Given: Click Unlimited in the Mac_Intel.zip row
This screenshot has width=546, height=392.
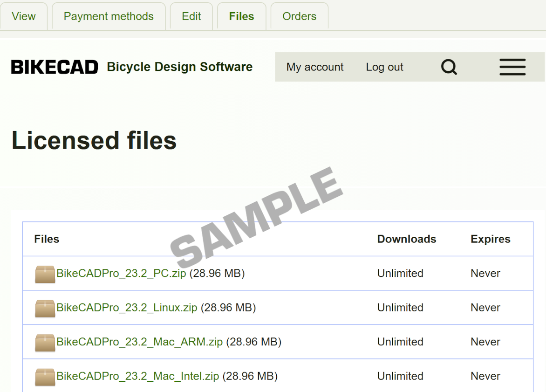Looking at the screenshot, I should click(401, 376).
